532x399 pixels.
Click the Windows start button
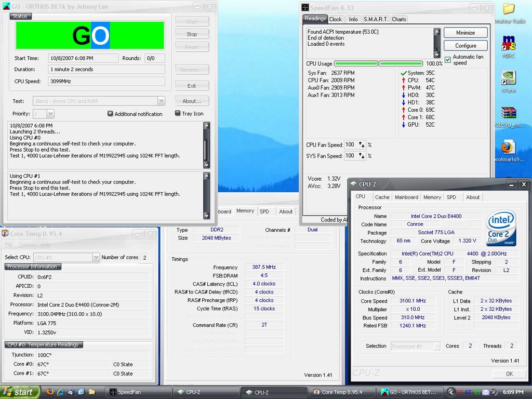point(20,392)
